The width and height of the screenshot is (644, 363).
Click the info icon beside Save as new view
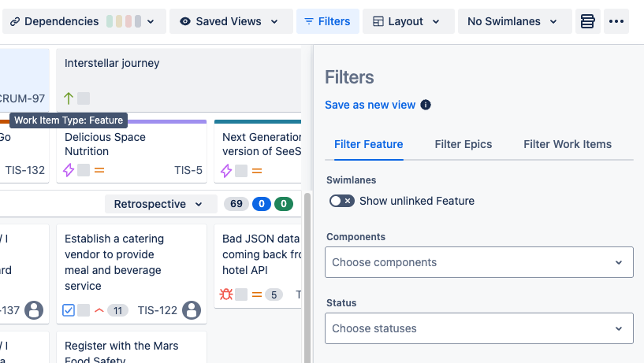[x=426, y=105]
